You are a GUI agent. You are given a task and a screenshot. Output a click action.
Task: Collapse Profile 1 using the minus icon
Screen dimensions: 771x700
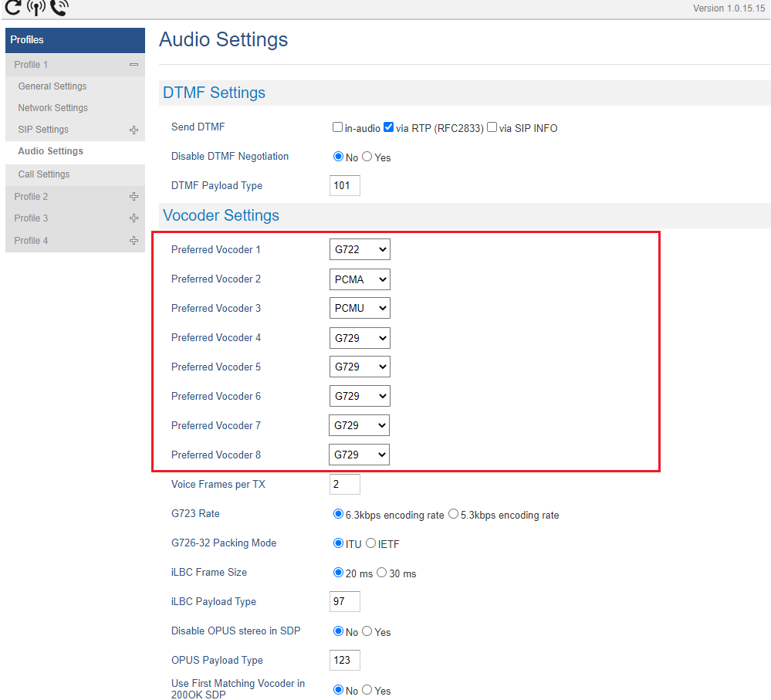pyautogui.click(x=134, y=65)
